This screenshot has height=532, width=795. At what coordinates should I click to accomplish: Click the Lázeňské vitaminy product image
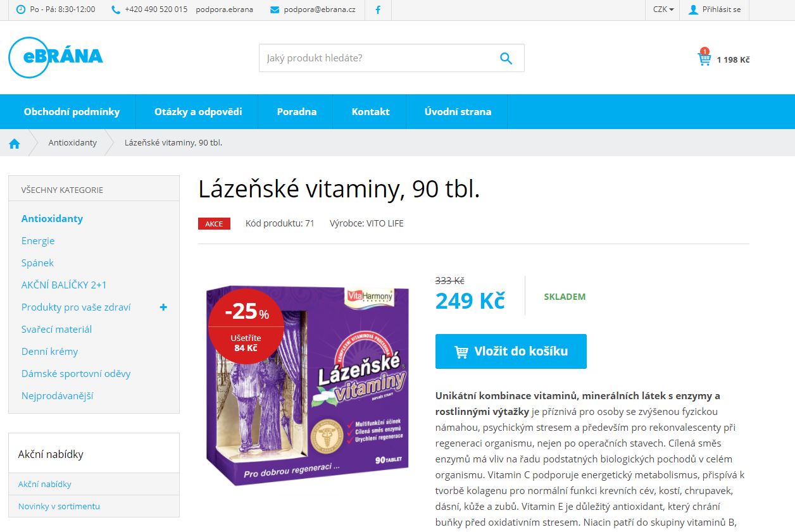pyautogui.click(x=308, y=385)
